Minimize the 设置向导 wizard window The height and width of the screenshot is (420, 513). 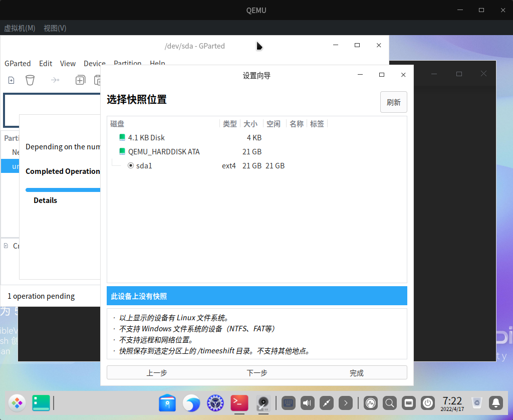tap(360, 75)
